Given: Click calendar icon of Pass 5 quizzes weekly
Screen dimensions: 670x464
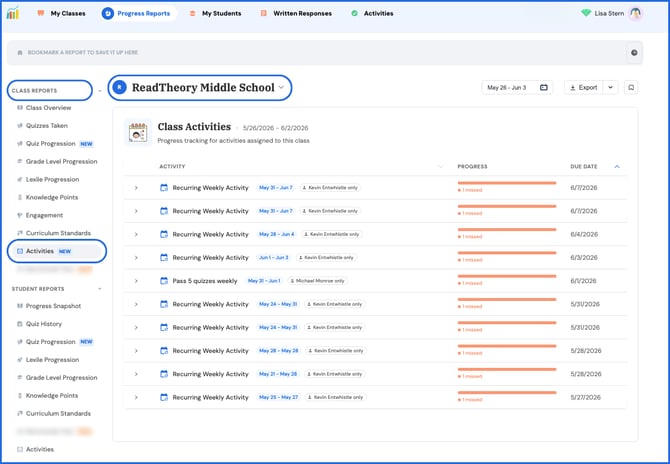Looking at the screenshot, I should coord(164,281).
